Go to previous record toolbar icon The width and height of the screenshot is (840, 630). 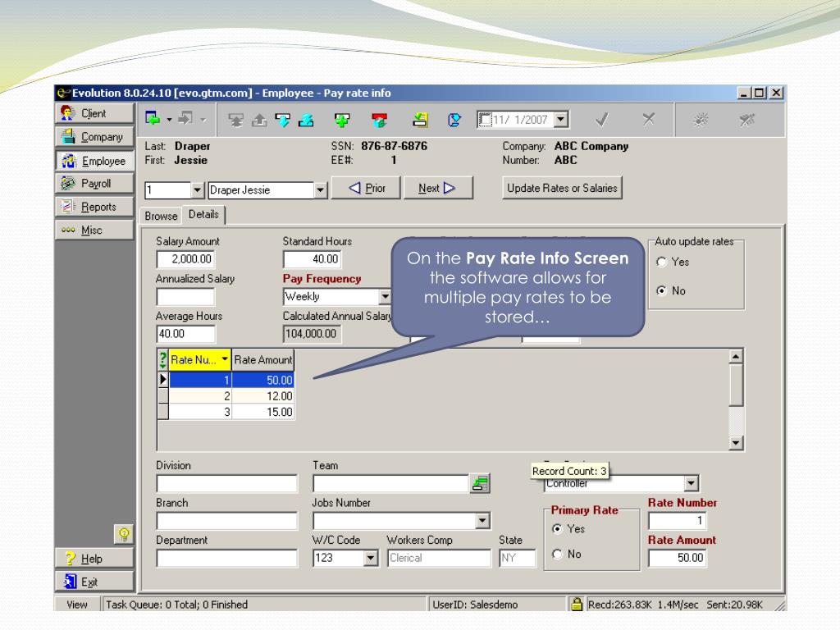pos(259,120)
